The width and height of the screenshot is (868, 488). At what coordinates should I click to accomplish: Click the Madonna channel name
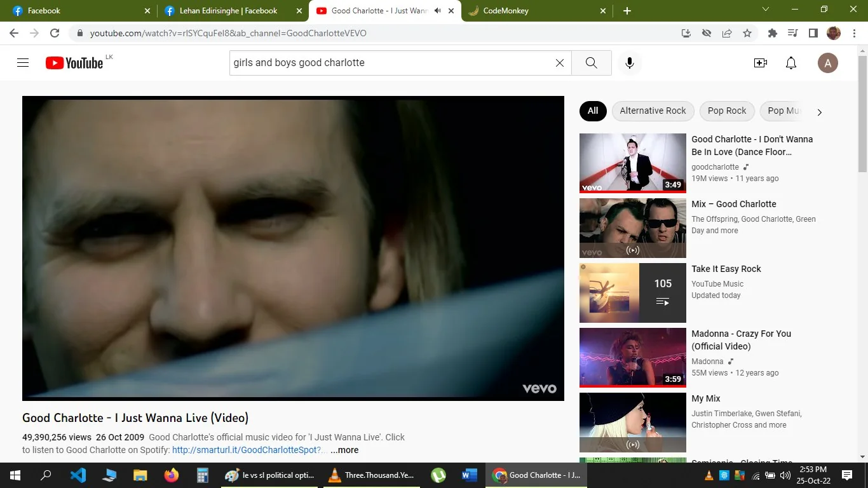pos(707,362)
